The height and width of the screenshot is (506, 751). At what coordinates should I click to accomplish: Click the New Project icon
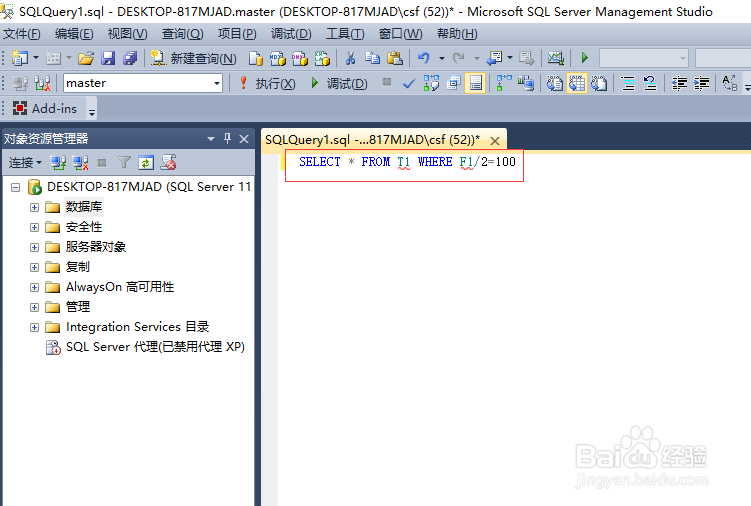(x=20, y=58)
